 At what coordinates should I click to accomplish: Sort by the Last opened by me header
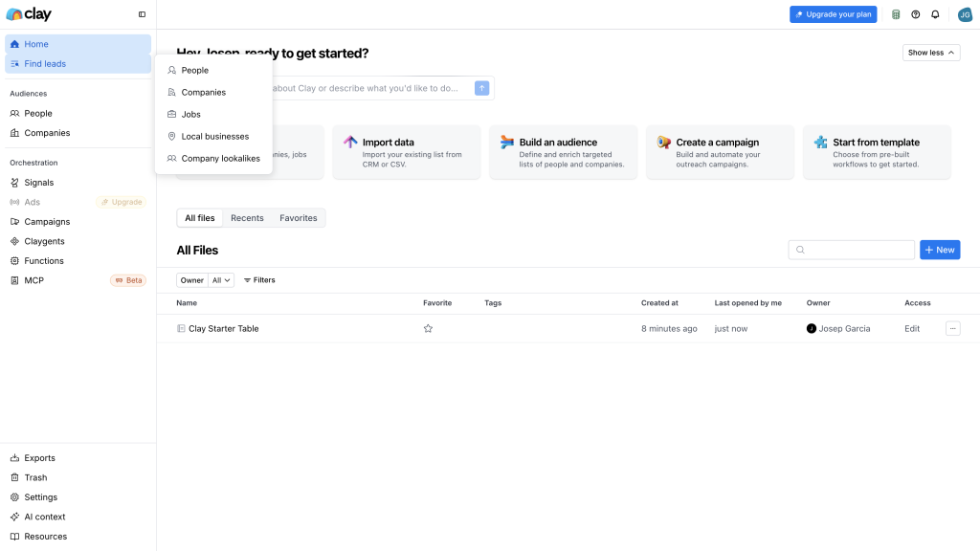748,303
